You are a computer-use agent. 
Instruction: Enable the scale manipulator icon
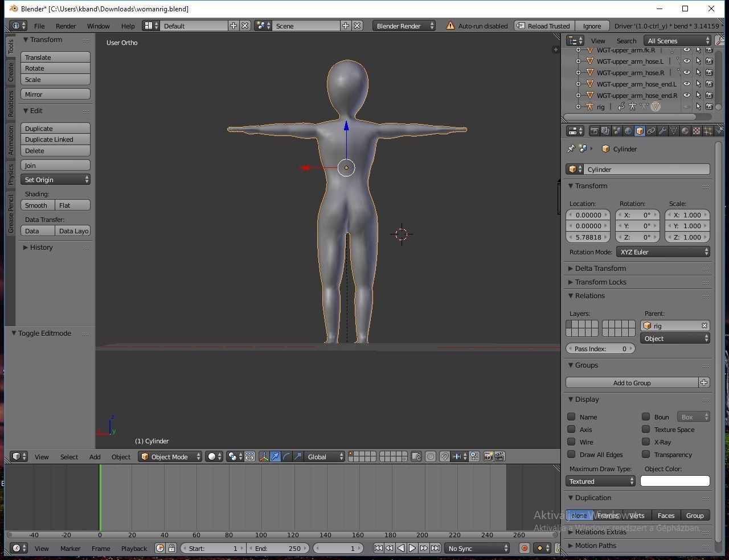(x=298, y=456)
